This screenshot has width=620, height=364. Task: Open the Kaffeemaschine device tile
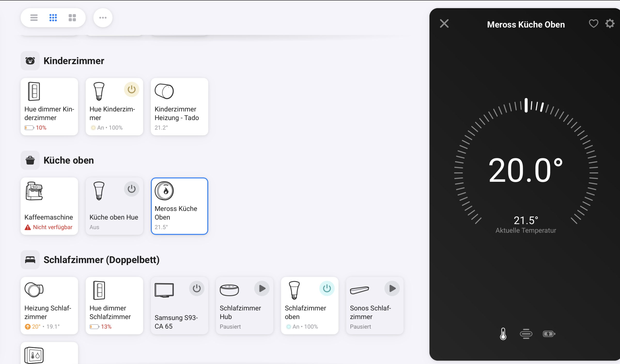tap(49, 206)
